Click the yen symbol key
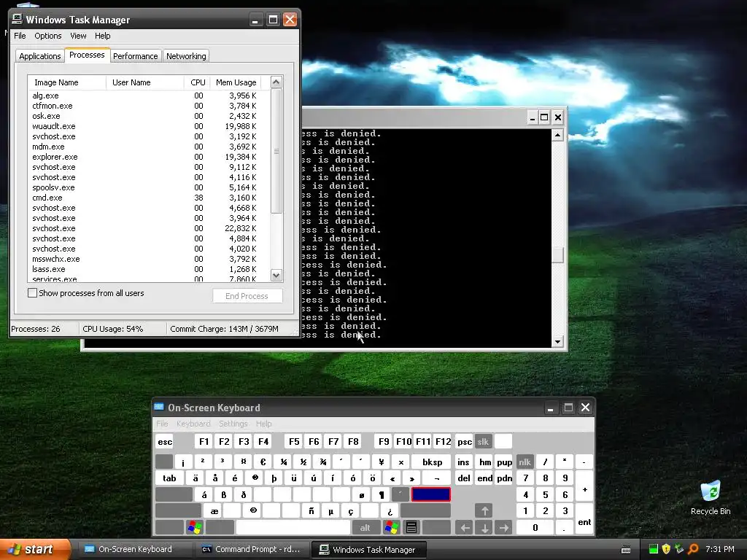 tap(381, 462)
